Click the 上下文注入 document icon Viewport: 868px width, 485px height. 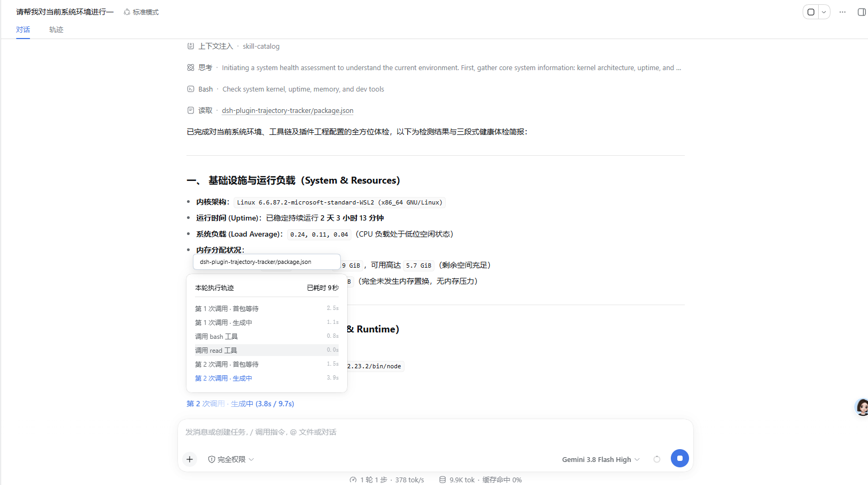click(190, 46)
